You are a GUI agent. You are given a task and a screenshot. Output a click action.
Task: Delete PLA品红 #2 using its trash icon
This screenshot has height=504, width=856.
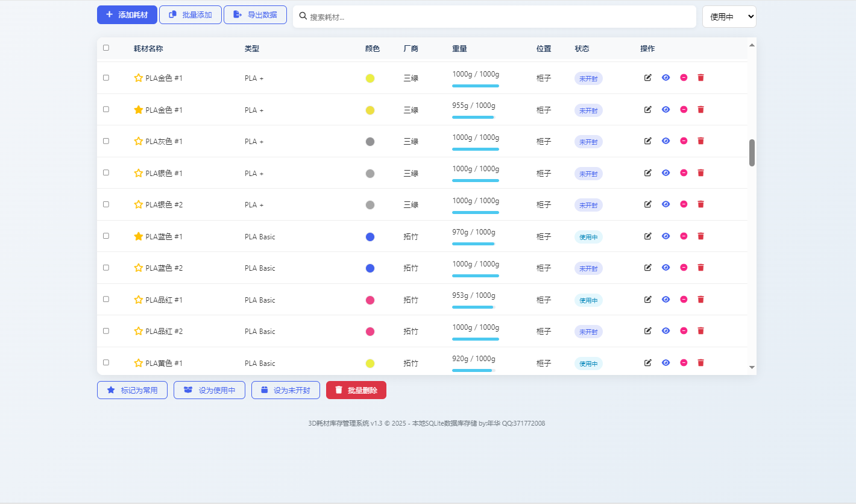[700, 331]
